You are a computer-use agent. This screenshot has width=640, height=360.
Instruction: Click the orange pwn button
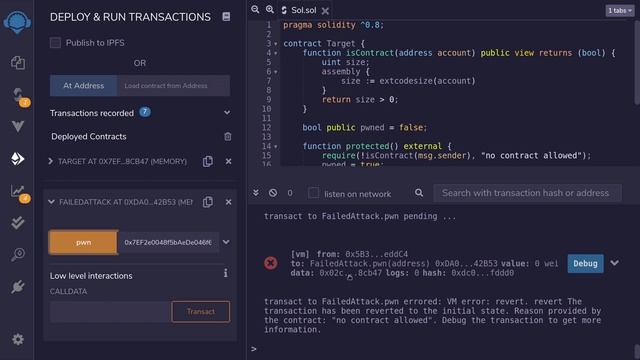click(84, 242)
